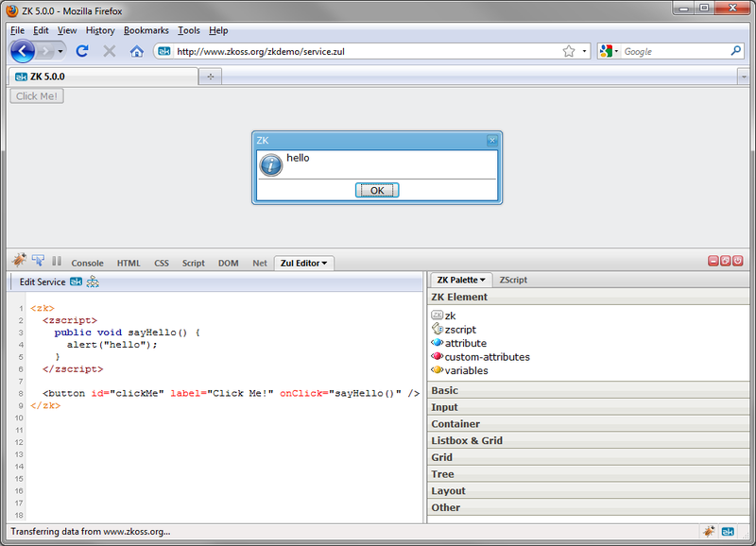Click the Edit Service label

point(43,282)
